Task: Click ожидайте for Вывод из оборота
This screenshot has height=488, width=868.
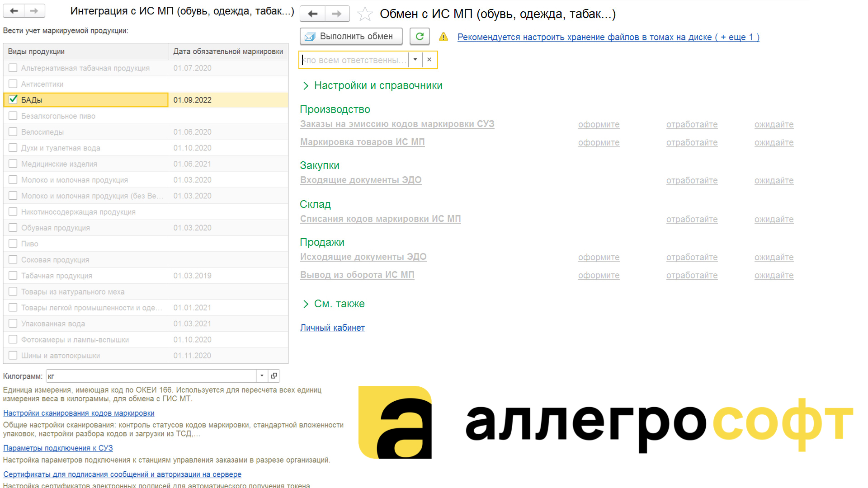Action: 774,275
